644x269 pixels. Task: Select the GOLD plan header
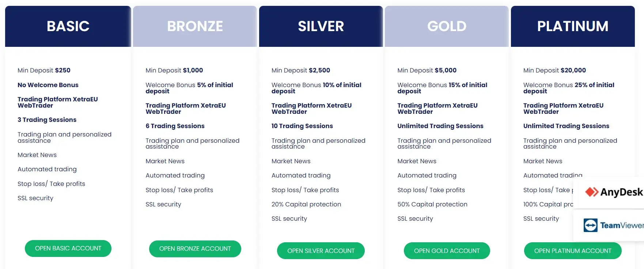pos(447,26)
